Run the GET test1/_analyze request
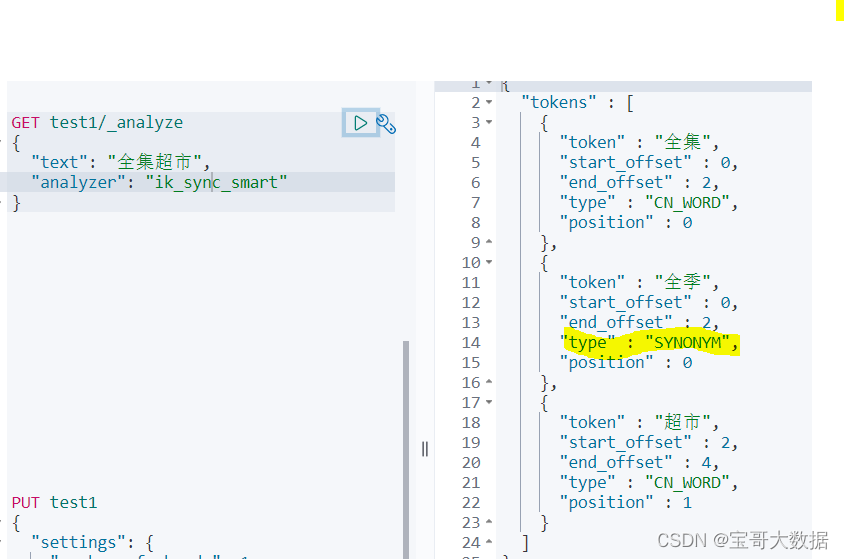Viewport: 844px width, 559px height. (361, 123)
